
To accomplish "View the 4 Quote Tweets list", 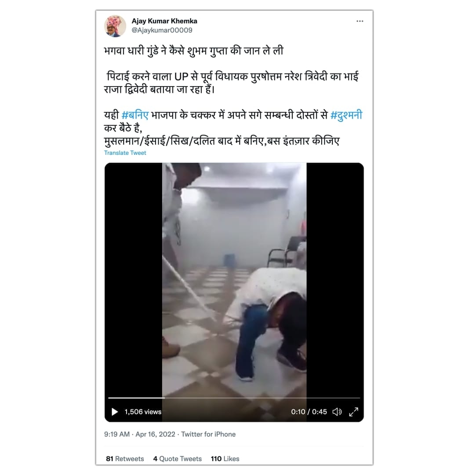I will pos(177,459).
